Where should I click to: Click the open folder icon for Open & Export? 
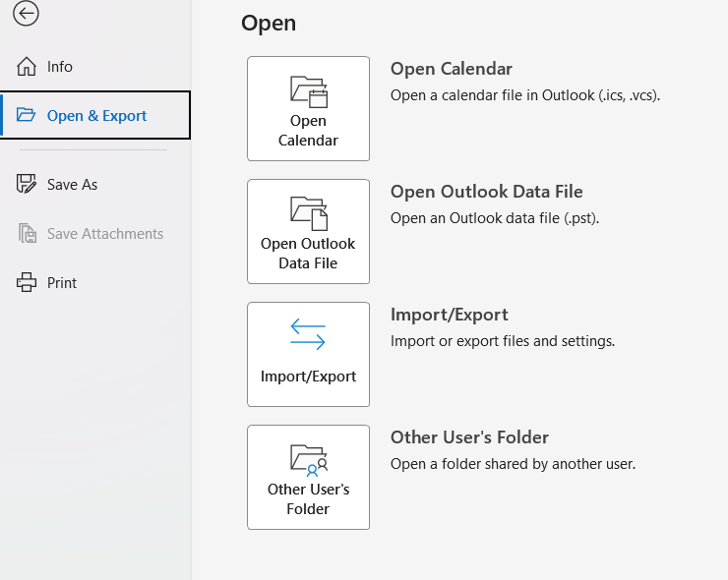[x=26, y=115]
